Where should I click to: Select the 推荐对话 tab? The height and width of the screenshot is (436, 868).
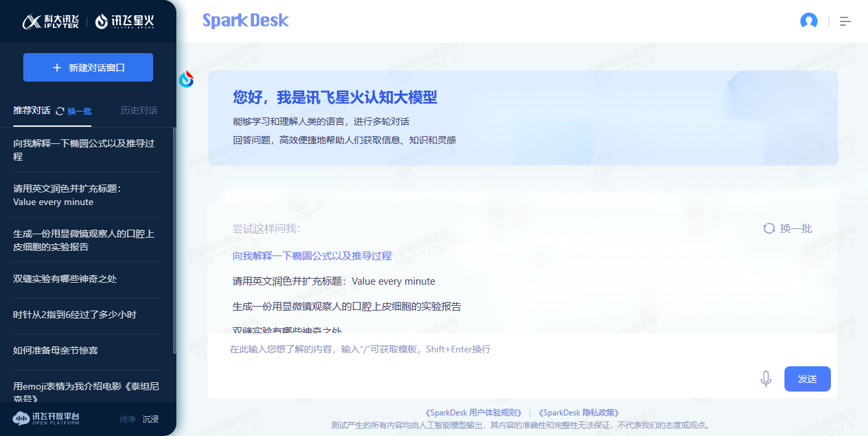pyautogui.click(x=30, y=111)
